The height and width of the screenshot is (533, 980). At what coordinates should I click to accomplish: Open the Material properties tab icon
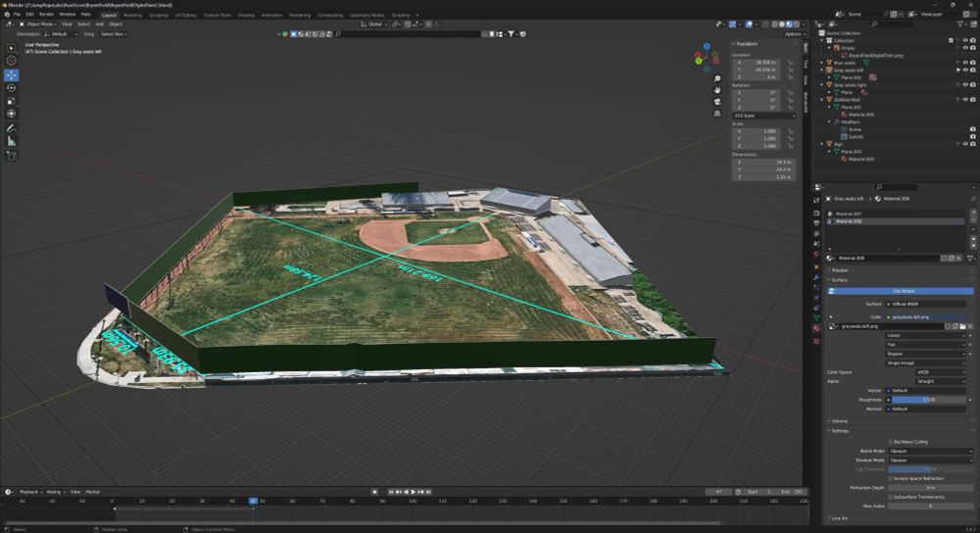click(816, 328)
